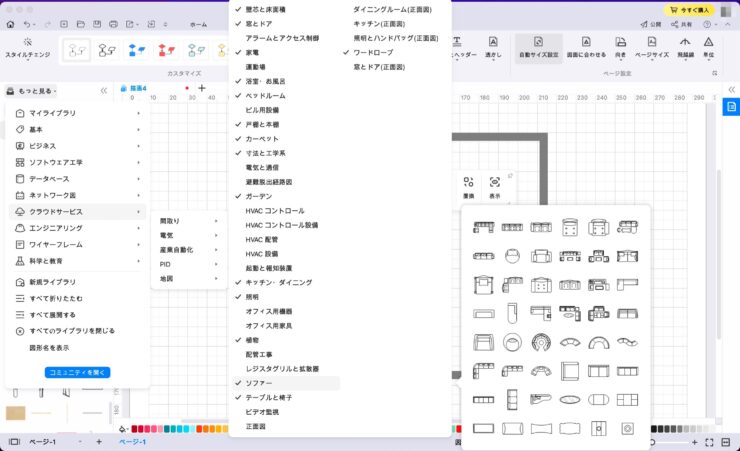Viewport: 740px width, 451px height.
Task: Click the undo arrow icon
Action: point(27,23)
